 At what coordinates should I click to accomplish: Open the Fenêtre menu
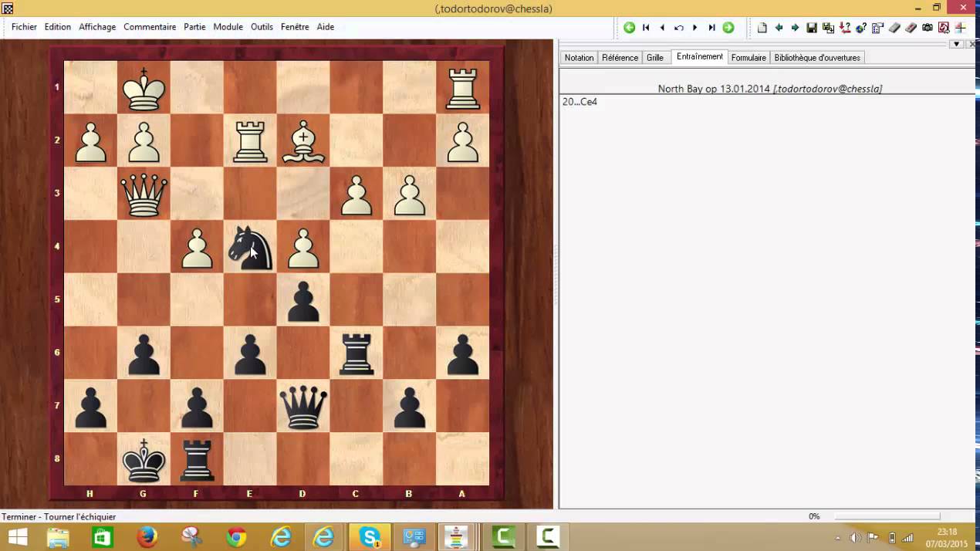tap(295, 27)
